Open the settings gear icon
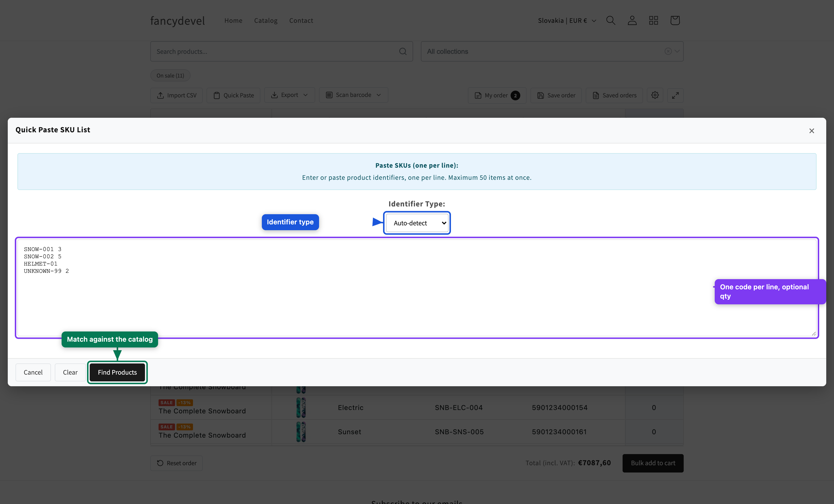834x504 pixels. coord(655,95)
